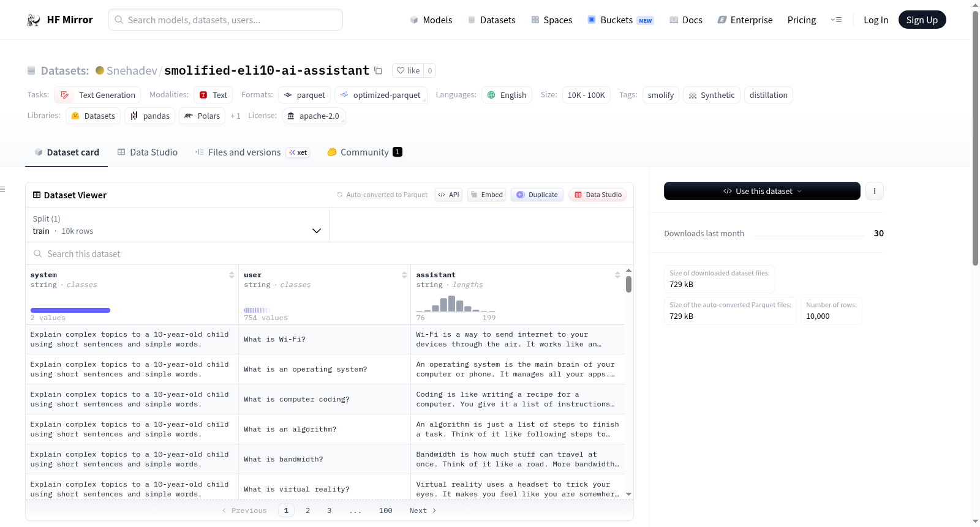The width and height of the screenshot is (980, 527).
Task: Open Buckets in the top navigation
Action: coord(620,20)
